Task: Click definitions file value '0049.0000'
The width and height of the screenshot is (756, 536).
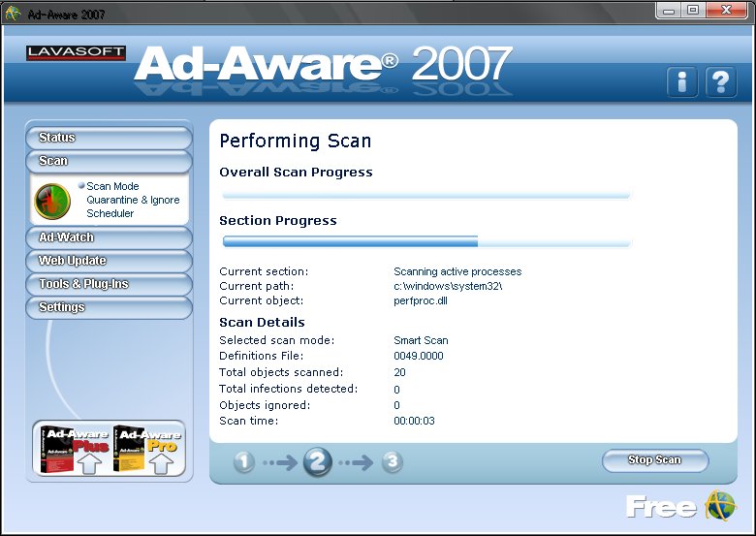Action: [419, 356]
